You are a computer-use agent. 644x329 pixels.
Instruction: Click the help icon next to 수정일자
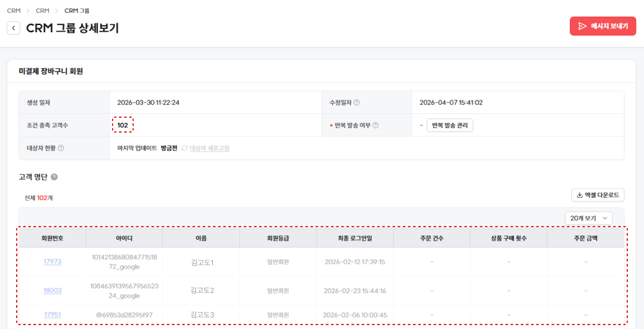point(356,102)
